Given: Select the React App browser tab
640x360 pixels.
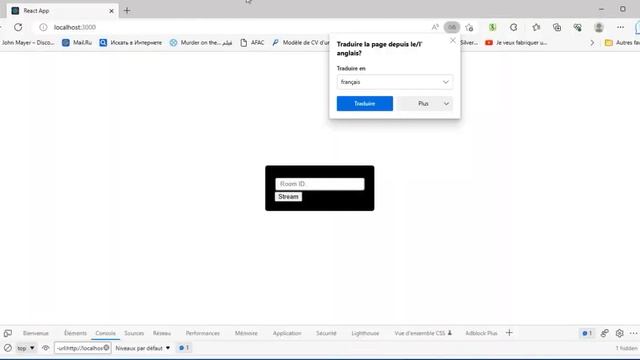Looking at the screenshot, I should point(62,11).
